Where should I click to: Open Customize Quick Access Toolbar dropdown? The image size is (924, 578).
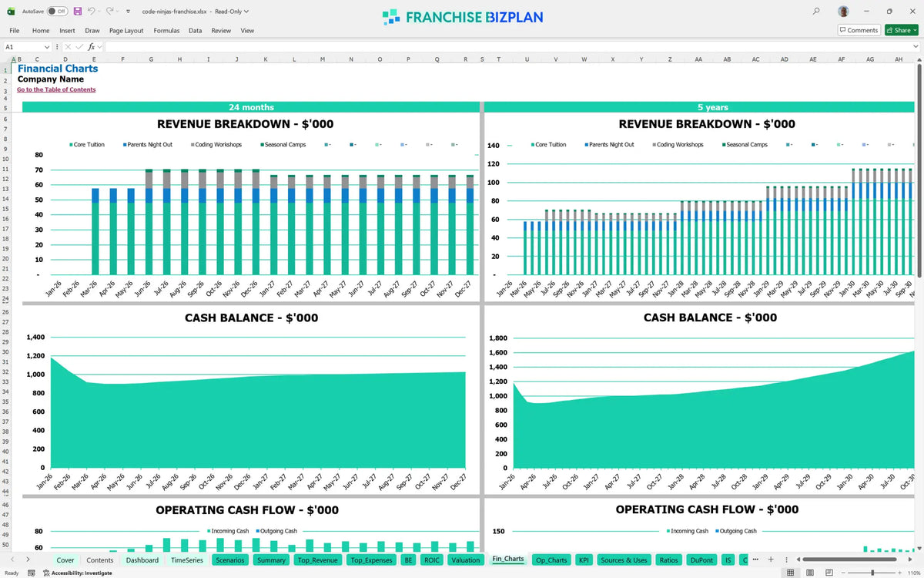129,12
